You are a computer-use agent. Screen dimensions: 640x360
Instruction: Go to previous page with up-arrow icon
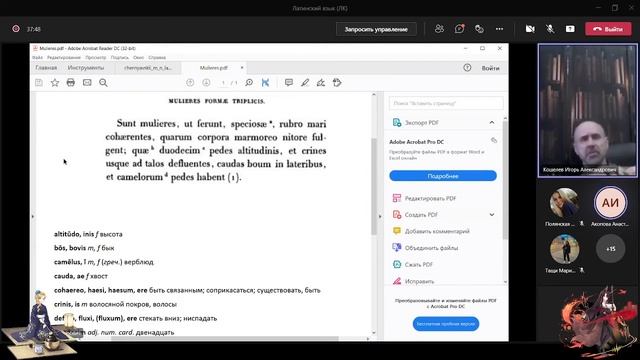190,83
